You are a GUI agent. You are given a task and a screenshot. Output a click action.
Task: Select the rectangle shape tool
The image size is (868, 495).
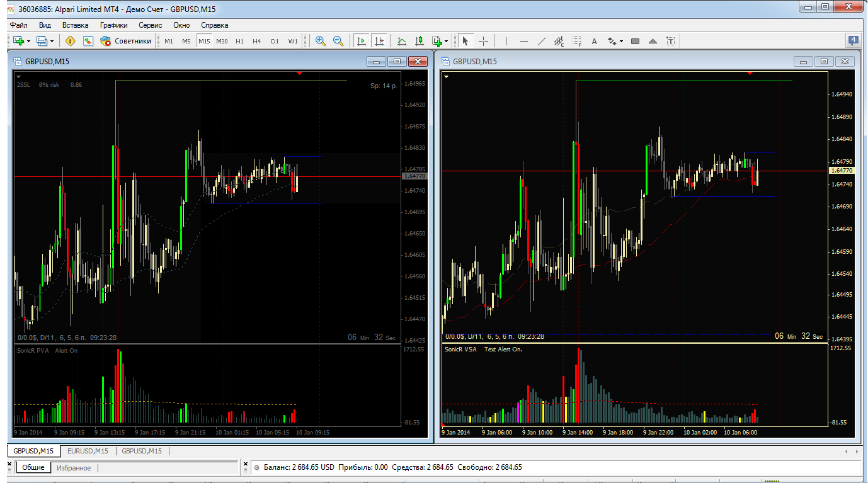pyautogui.click(x=635, y=41)
